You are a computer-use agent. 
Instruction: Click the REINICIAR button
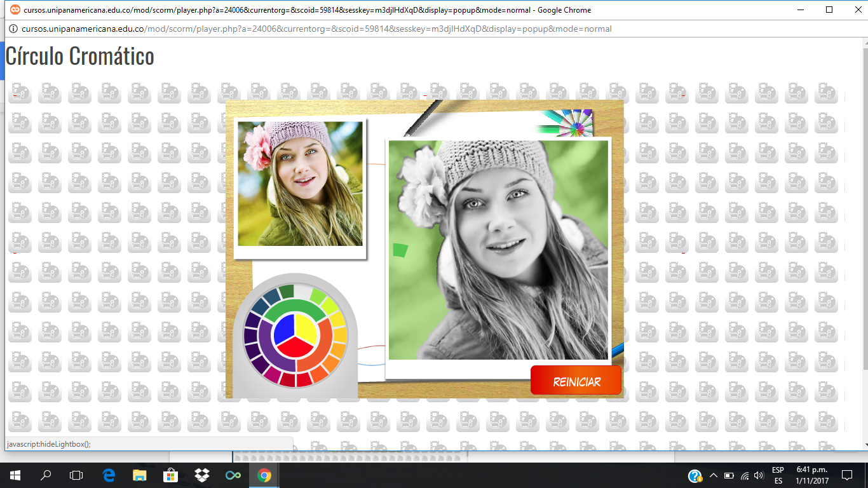pyautogui.click(x=576, y=381)
